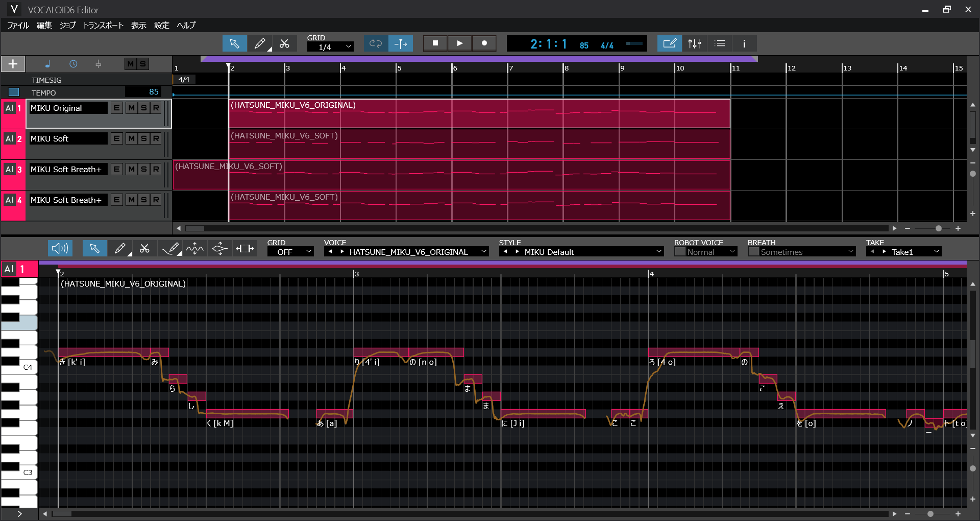Open the 表示 menu
The image size is (980, 521).
pos(138,25)
